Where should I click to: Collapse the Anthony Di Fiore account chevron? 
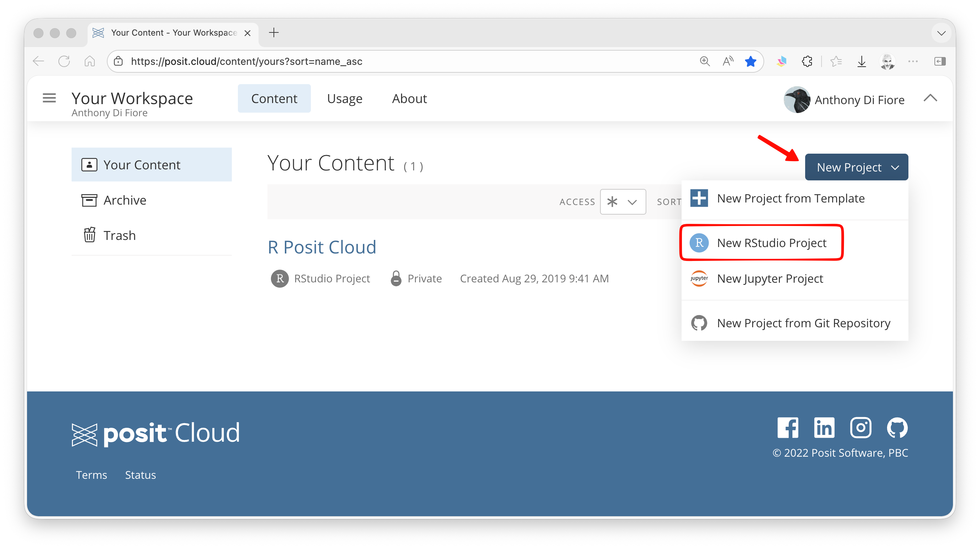click(930, 98)
